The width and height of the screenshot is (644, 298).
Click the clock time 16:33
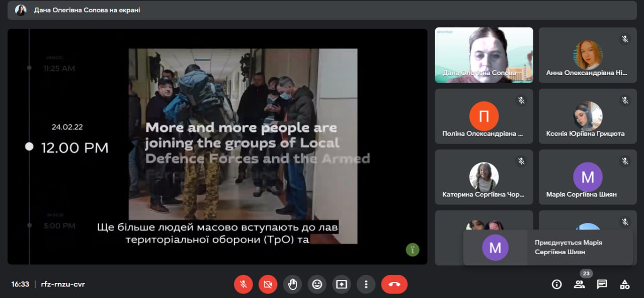click(20, 284)
